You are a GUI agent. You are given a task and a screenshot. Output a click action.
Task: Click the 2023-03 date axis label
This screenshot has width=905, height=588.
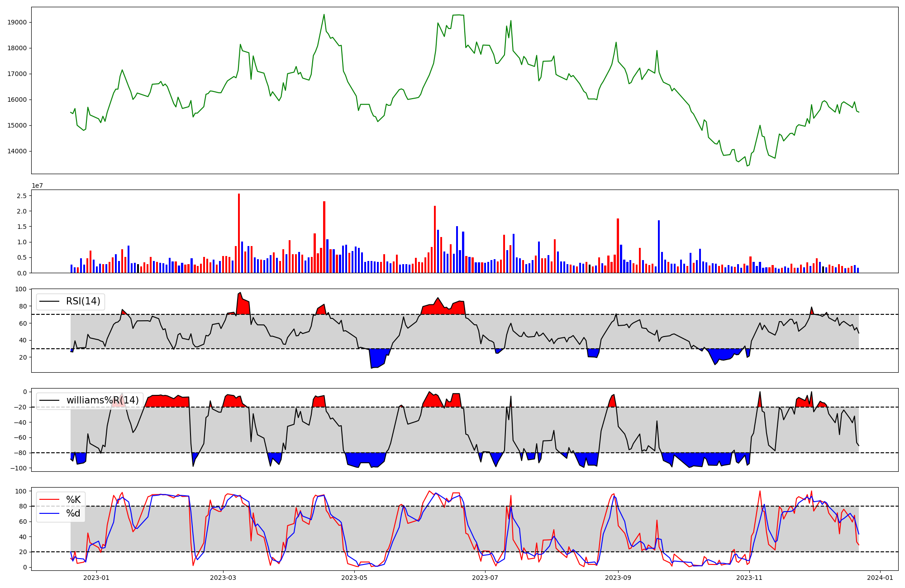point(223,578)
